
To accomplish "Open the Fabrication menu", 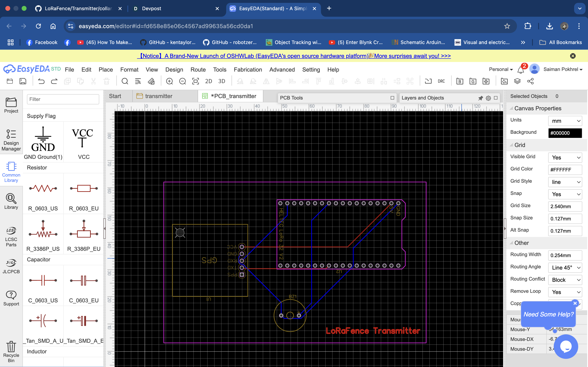I will (x=248, y=70).
